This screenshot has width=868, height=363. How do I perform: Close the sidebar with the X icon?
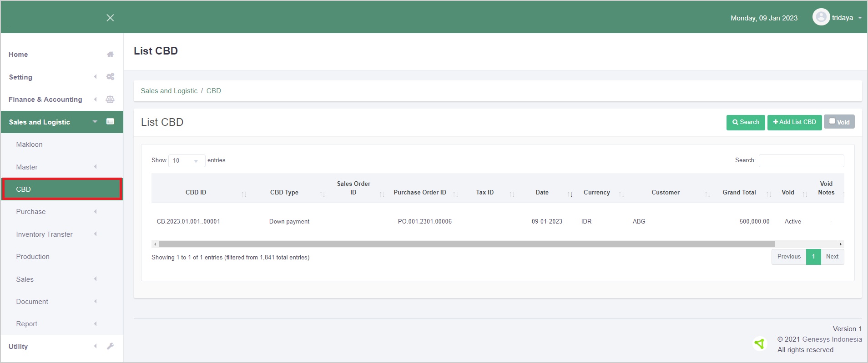point(110,18)
